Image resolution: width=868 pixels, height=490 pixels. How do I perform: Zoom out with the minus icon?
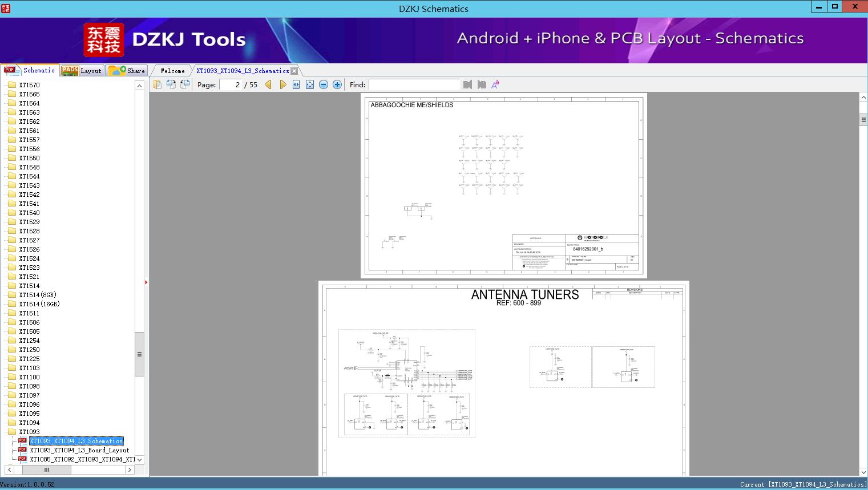click(x=324, y=84)
